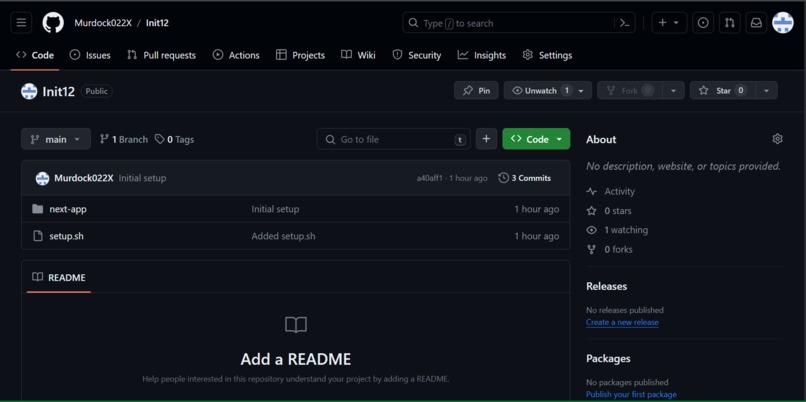Viewport: 806px width, 402px height.
Task: Open the command palette icon in search bar
Action: [625, 23]
